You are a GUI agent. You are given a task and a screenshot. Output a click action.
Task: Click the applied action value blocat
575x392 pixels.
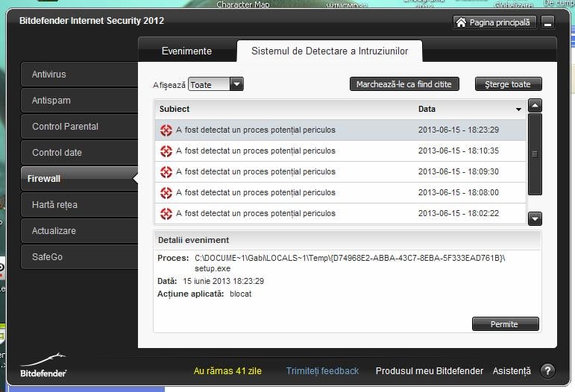(x=241, y=294)
